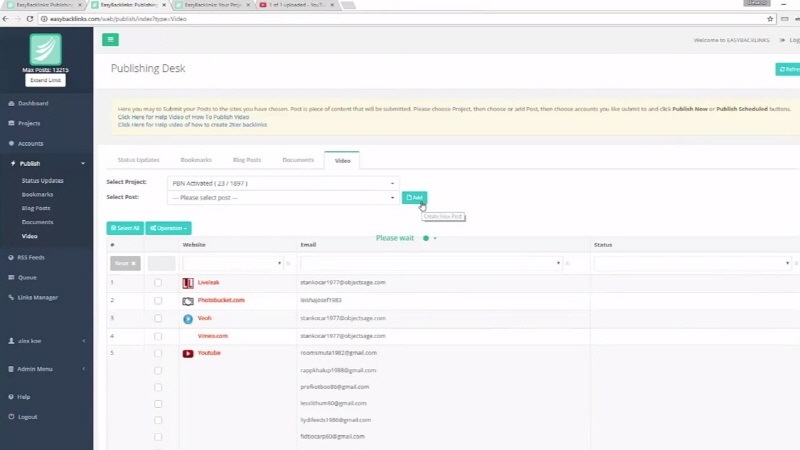This screenshot has height=450, width=800.
Task: Open help video about 2tier backlinks
Action: tap(192, 124)
